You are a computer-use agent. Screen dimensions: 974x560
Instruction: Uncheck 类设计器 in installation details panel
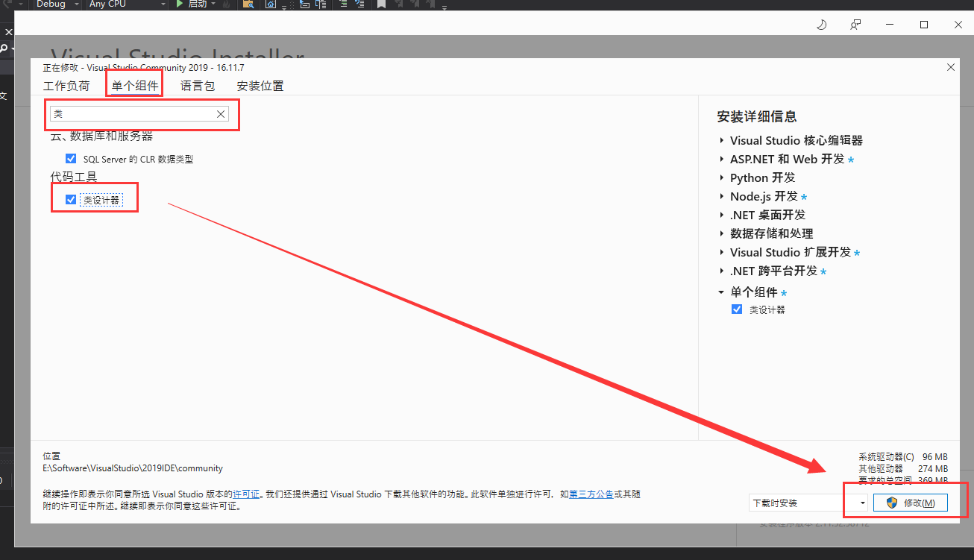pos(737,309)
